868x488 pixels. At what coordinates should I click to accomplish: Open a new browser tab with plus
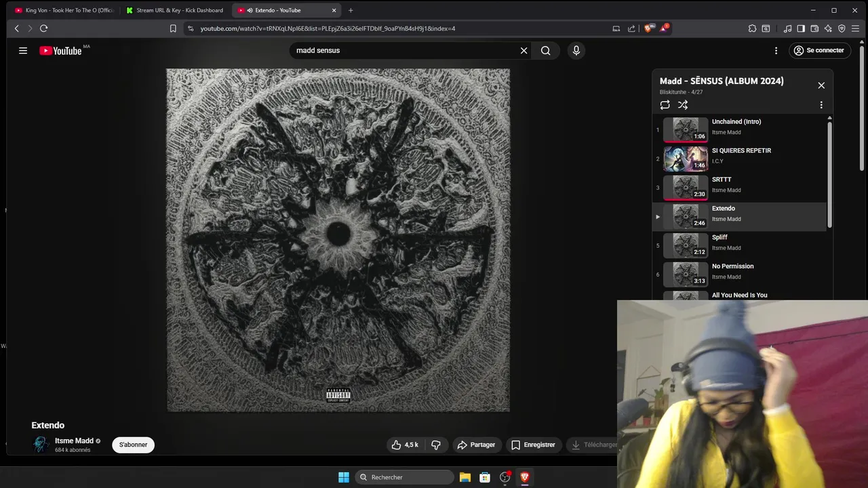[351, 10]
